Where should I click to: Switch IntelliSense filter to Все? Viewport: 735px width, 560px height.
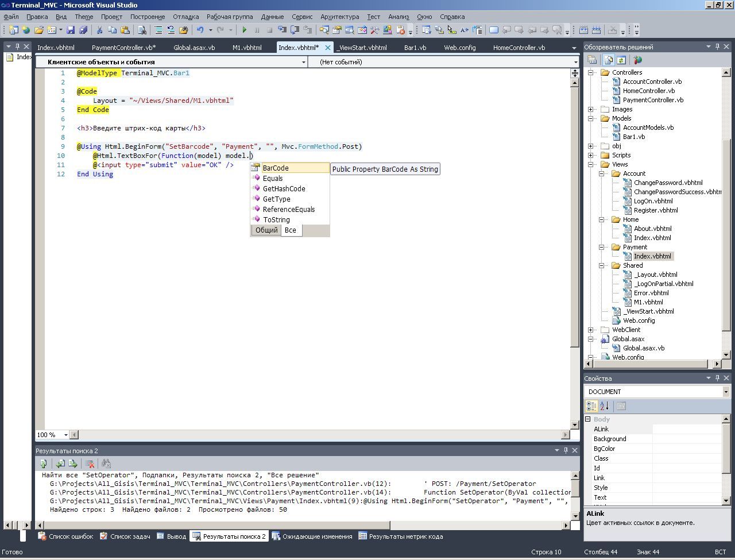click(x=291, y=230)
